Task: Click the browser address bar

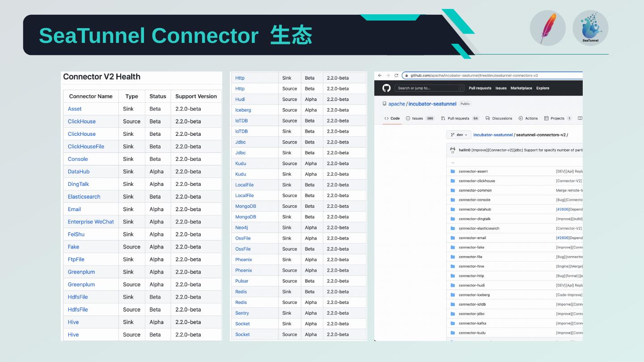Action: (492, 76)
